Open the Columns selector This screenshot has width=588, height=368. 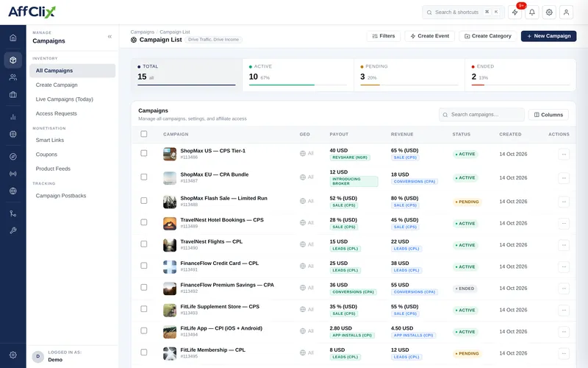[548, 115]
